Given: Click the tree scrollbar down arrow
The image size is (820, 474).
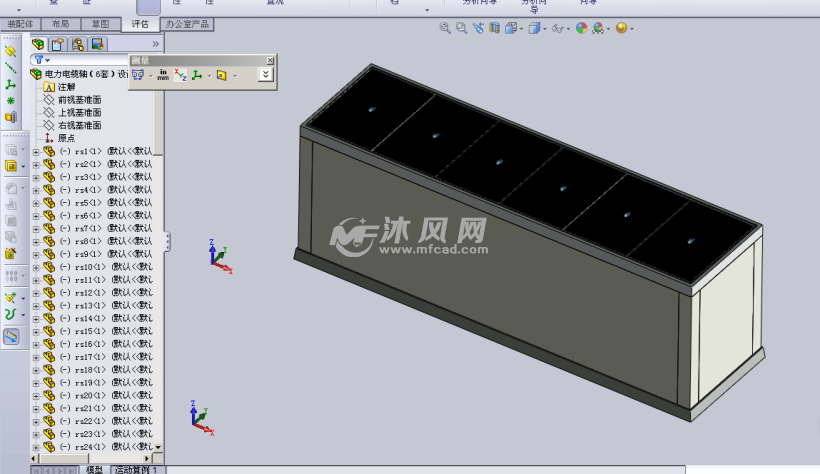Looking at the screenshot, I should pos(158,447).
